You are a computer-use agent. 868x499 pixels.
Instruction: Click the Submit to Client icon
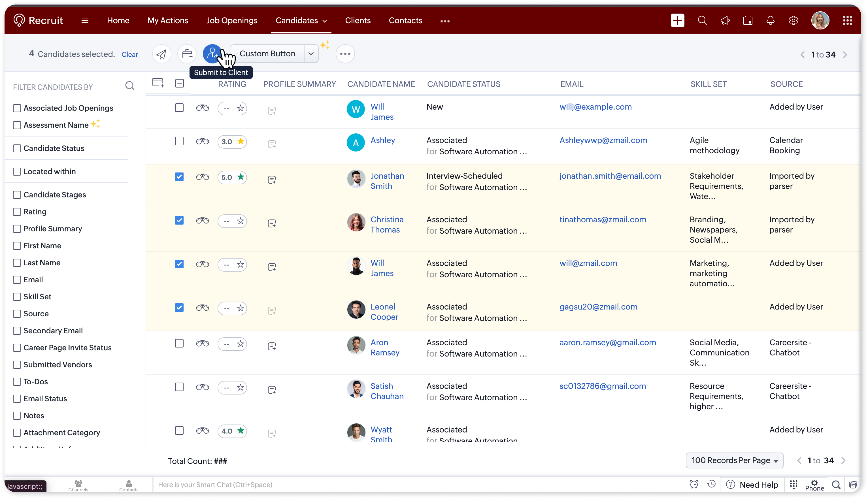212,54
